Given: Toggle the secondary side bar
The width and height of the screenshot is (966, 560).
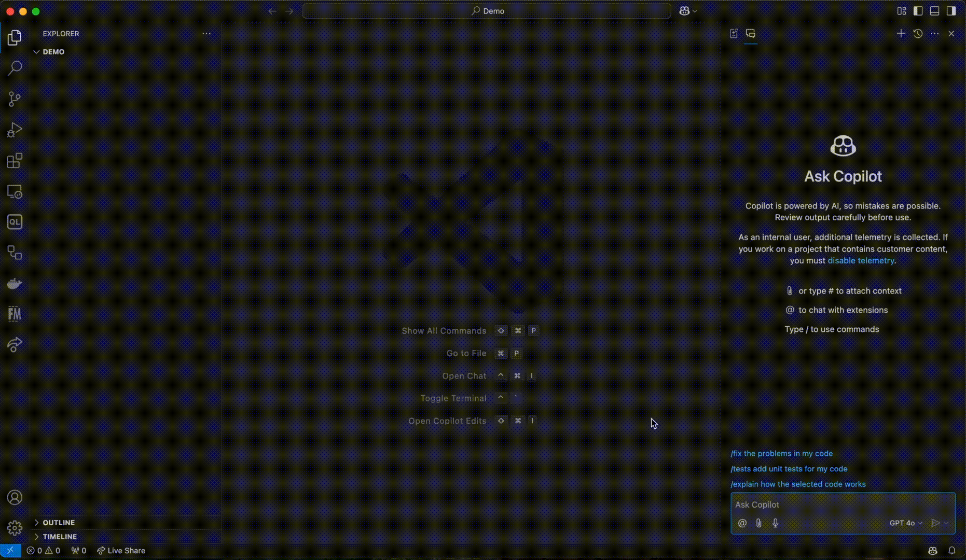Looking at the screenshot, I should click(x=951, y=11).
